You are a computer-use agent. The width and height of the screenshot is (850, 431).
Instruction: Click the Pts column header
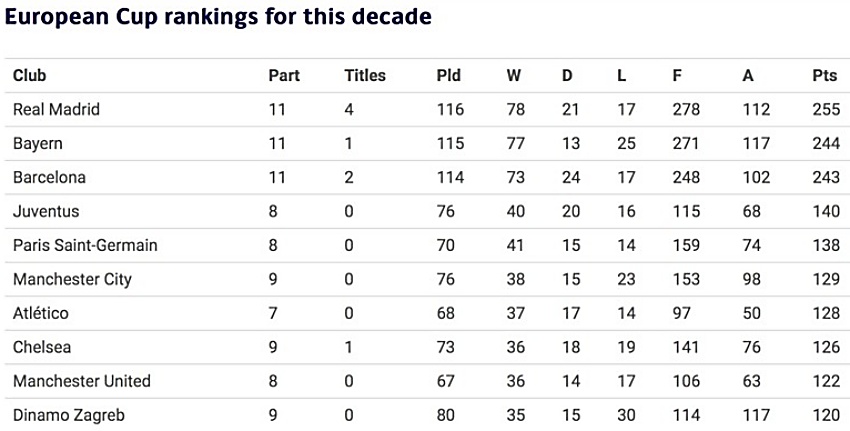pos(825,75)
